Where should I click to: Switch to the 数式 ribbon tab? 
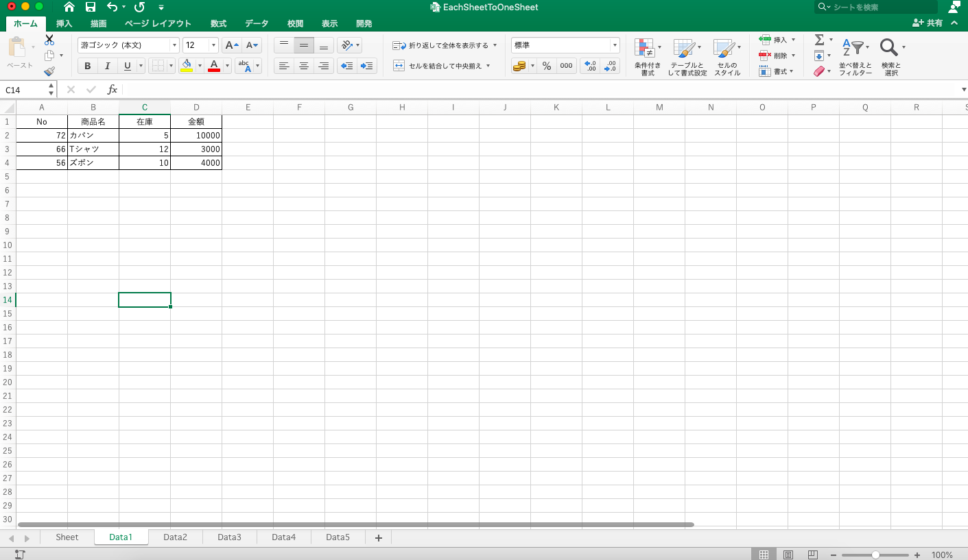218,23
